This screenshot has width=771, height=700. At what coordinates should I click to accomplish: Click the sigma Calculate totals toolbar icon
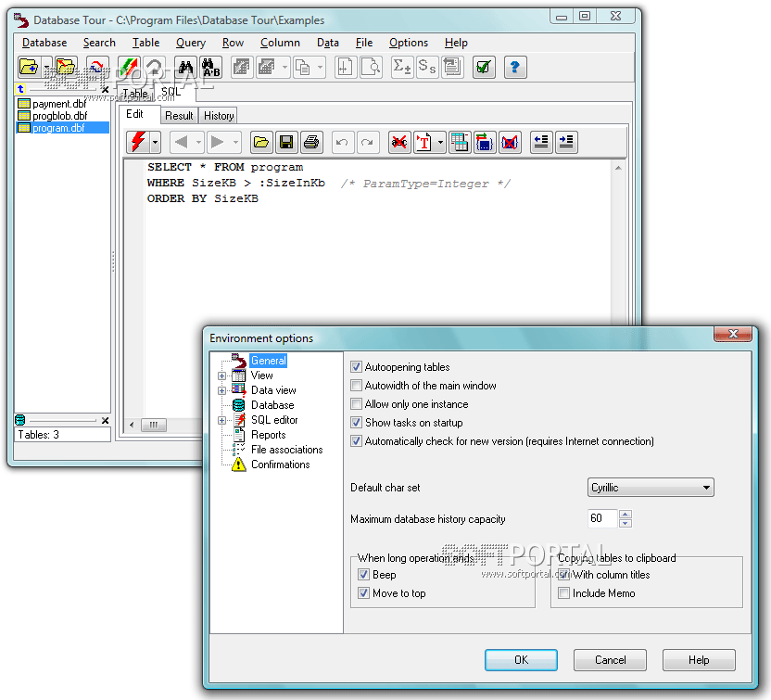click(x=402, y=67)
